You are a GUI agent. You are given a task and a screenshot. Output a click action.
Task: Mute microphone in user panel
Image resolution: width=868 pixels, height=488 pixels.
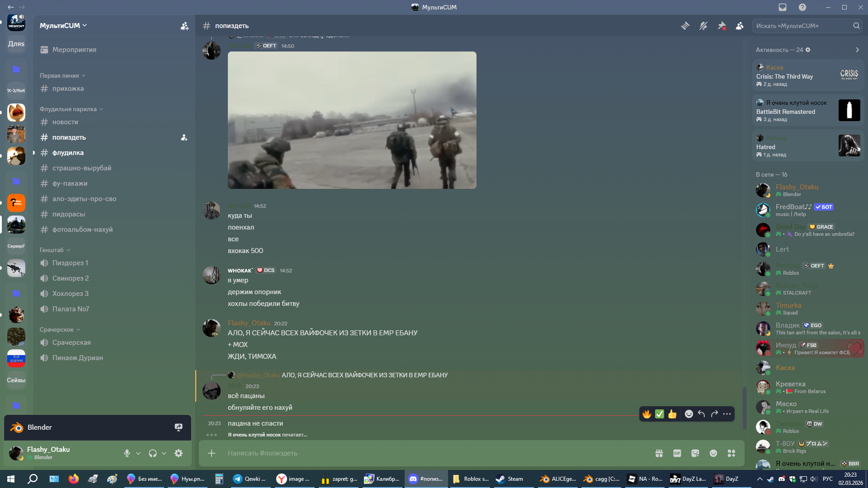pyautogui.click(x=127, y=453)
